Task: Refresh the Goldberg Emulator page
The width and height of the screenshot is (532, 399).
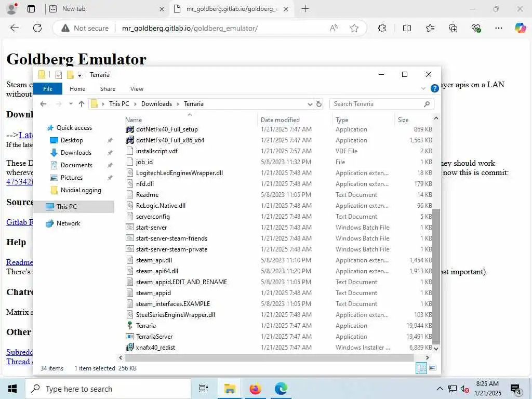Action: pos(37,28)
